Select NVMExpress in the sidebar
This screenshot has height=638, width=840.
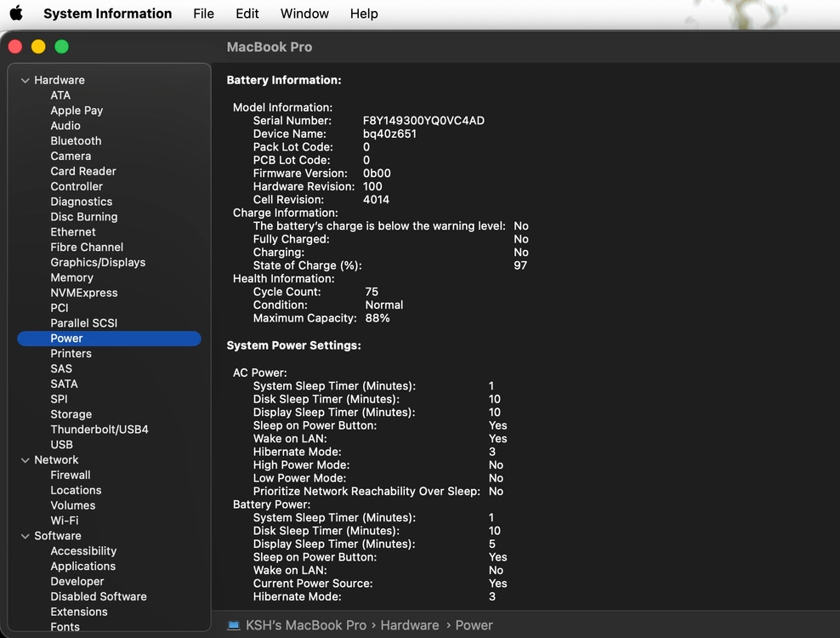click(x=84, y=293)
